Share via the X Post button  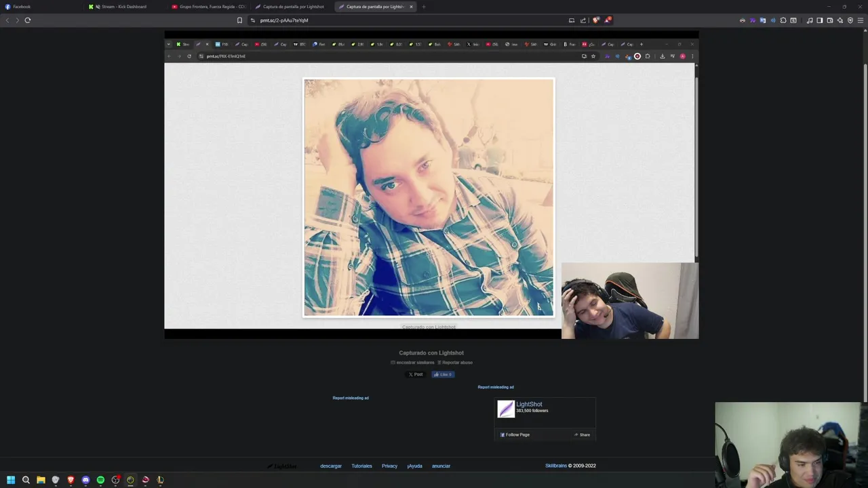click(416, 374)
